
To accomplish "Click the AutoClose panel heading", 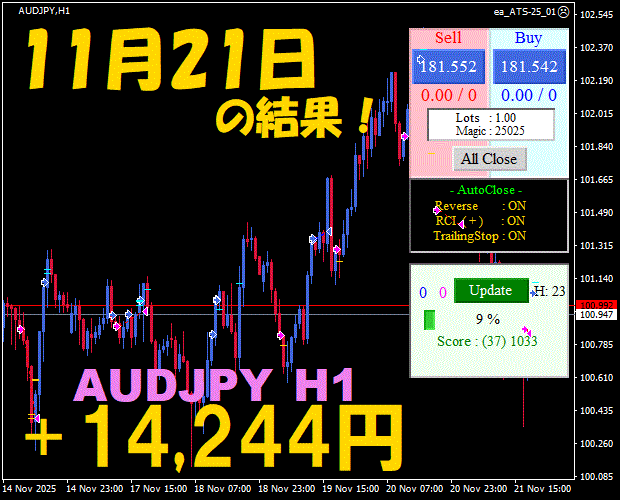I will (x=486, y=190).
